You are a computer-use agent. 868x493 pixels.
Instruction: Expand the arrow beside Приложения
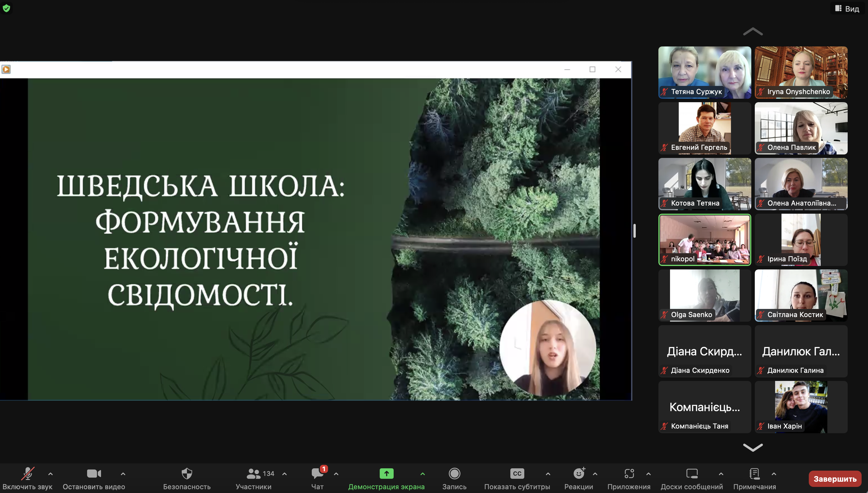click(x=648, y=474)
